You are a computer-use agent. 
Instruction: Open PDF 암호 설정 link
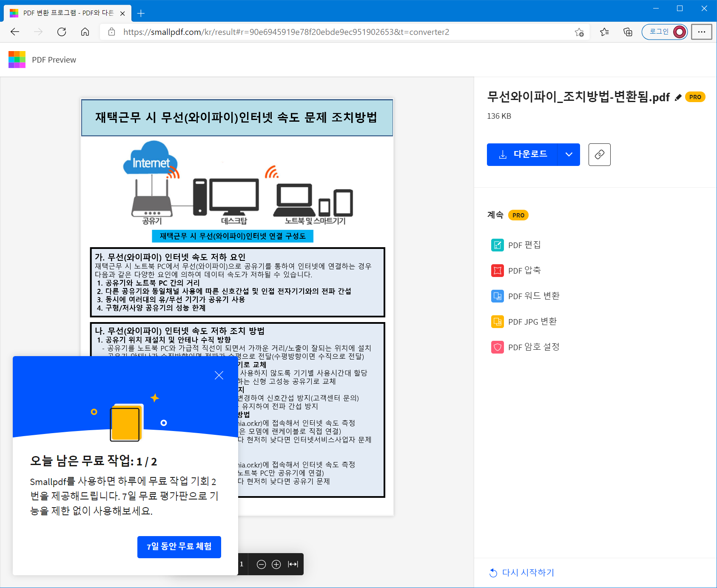(534, 347)
